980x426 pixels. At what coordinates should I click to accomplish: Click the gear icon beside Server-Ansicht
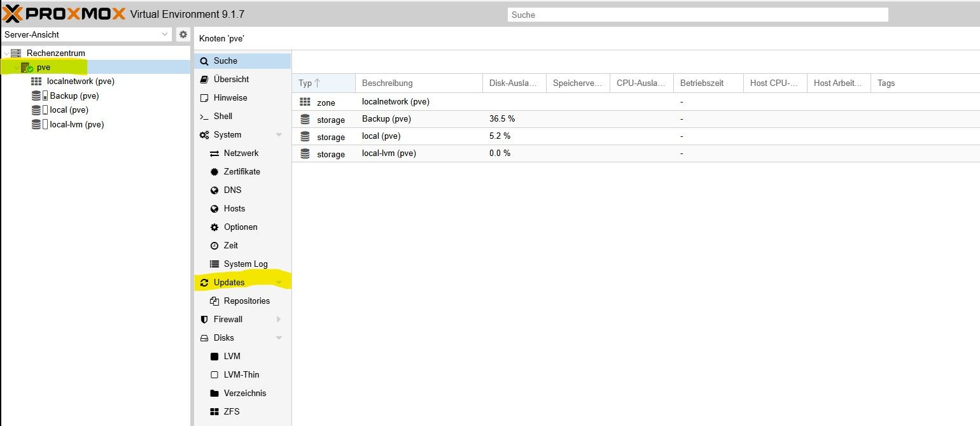point(183,34)
